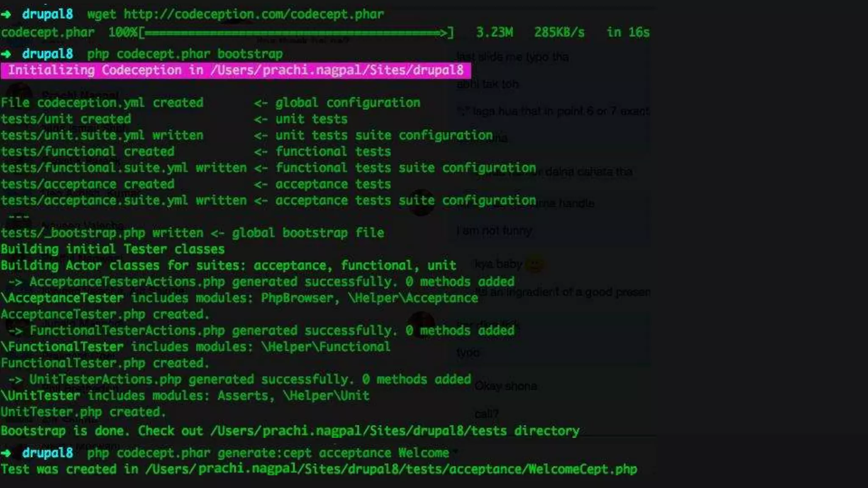
Task: Click the smiley emoji after "kya baby"
Action: 534,265
